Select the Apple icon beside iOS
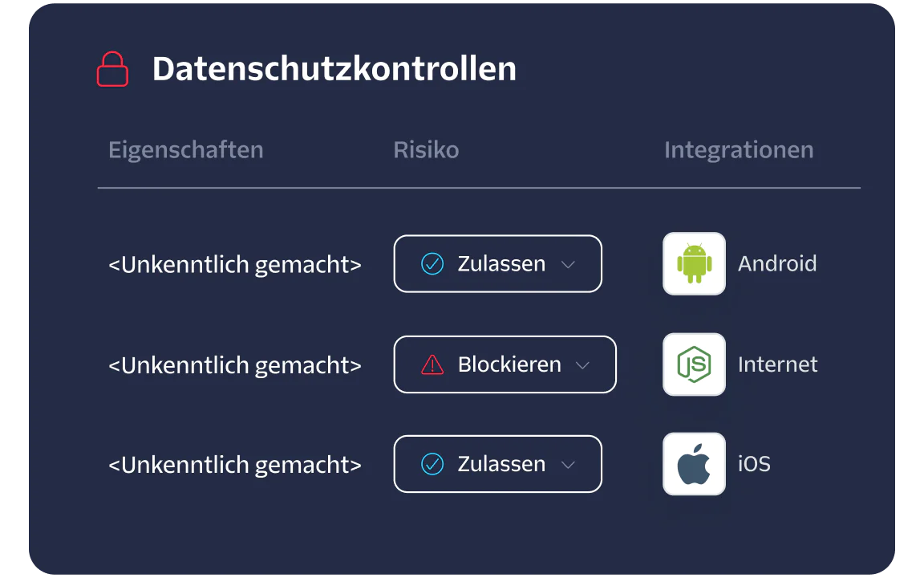Image resolution: width=924 pixels, height=578 pixels. coord(693,463)
